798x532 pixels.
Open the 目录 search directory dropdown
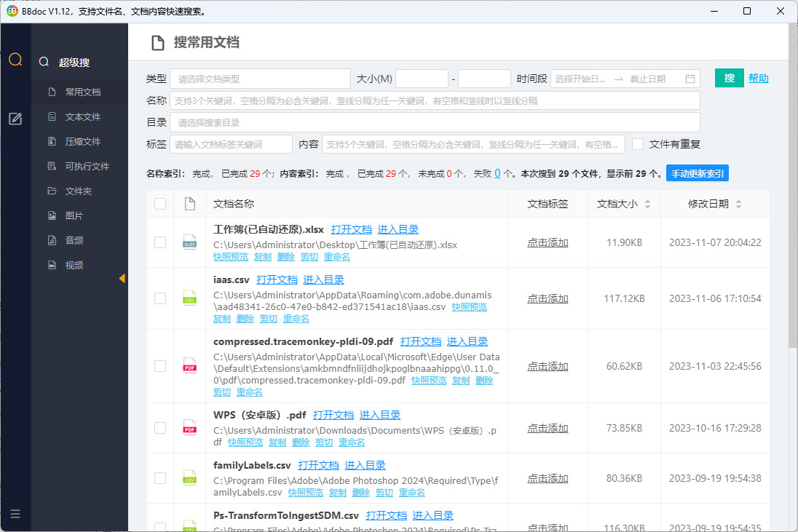(x=435, y=122)
